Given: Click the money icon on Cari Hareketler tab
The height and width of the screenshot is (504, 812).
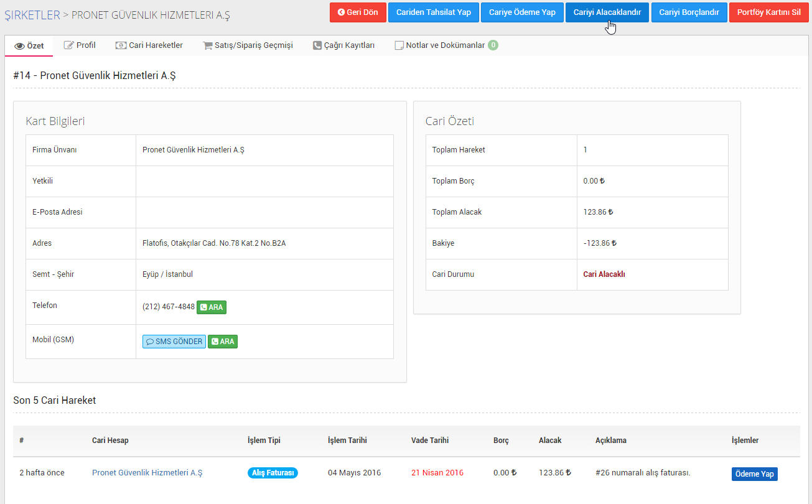Looking at the screenshot, I should 121,45.
